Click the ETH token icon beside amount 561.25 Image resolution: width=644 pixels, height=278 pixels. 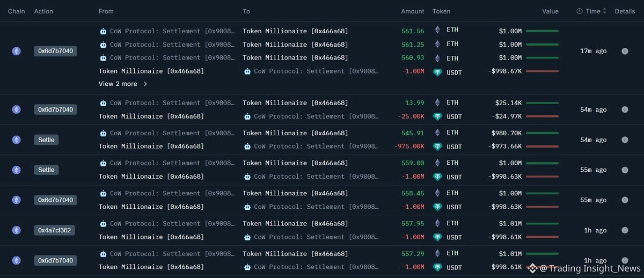(x=437, y=44)
